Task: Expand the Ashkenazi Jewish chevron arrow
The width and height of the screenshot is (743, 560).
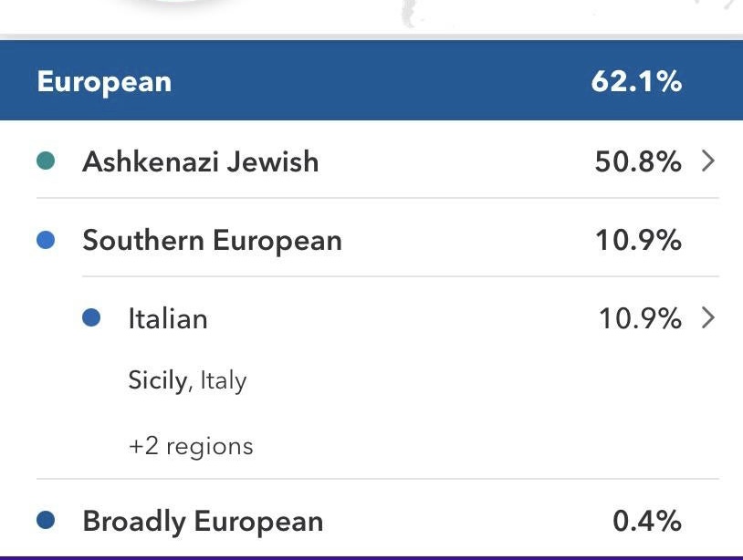Action: point(707,162)
